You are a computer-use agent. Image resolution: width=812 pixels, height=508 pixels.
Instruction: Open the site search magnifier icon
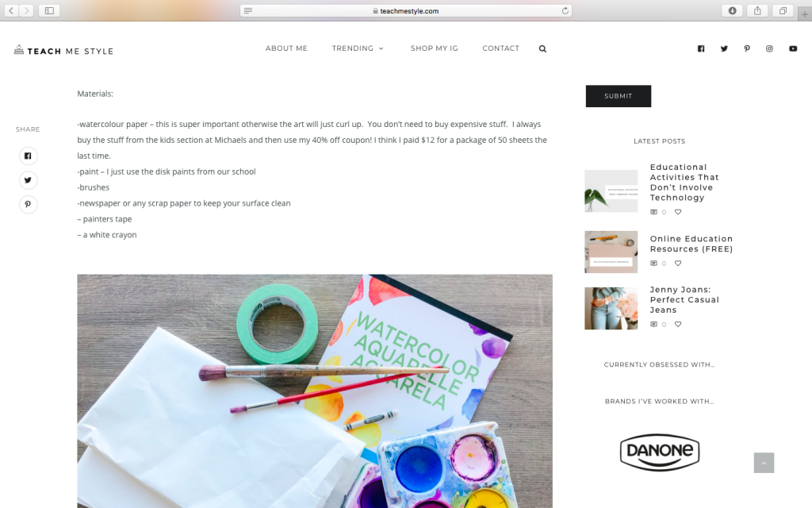pos(542,48)
